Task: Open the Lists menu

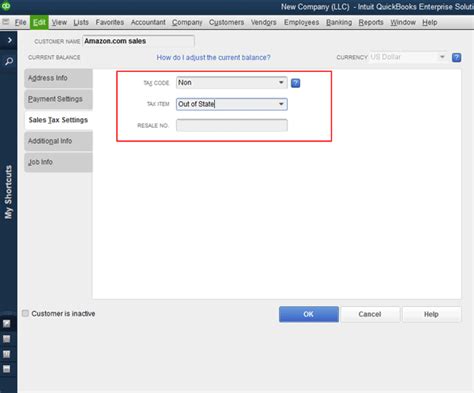Action: click(x=81, y=22)
